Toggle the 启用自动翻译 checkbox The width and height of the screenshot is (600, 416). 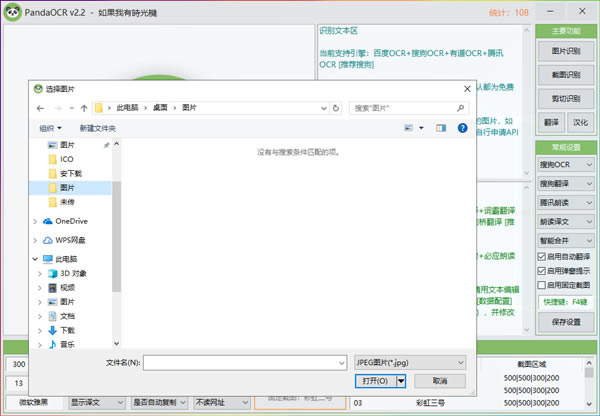pos(542,255)
